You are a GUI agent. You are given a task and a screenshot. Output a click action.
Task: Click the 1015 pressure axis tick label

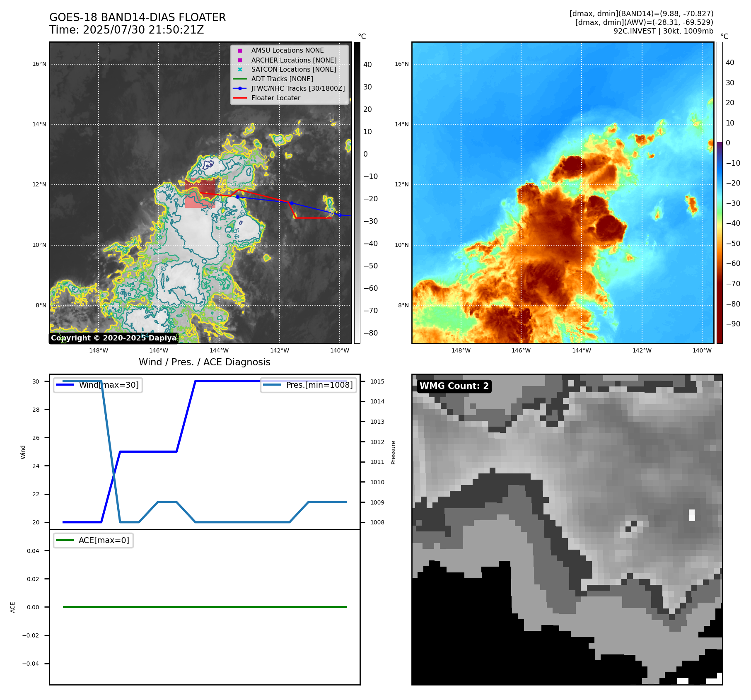(x=377, y=381)
